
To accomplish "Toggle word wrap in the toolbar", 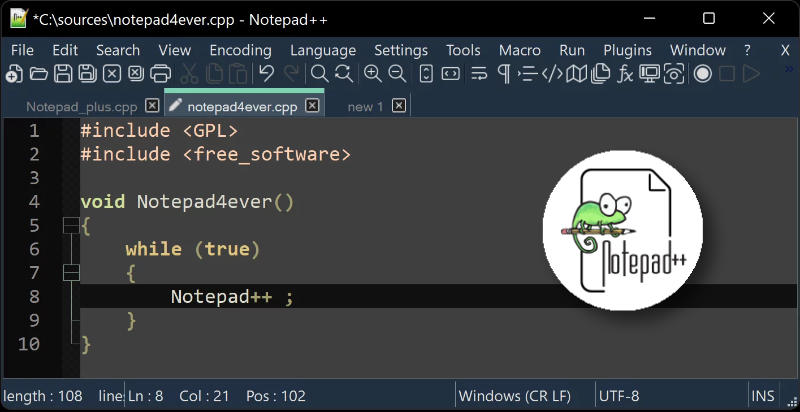I will pyautogui.click(x=479, y=74).
